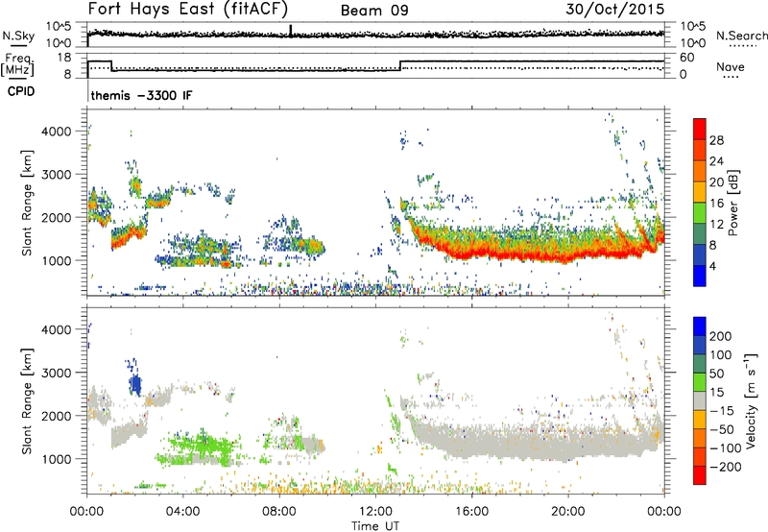Select the 4000 tick of power panel
Image resolution: width=768 pixels, height=532 pixels.
tap(56, 132)
